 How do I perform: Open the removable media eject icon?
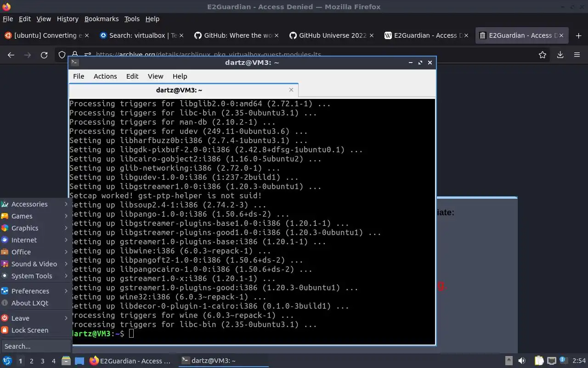pyautogui.click(x=509, y=361)
